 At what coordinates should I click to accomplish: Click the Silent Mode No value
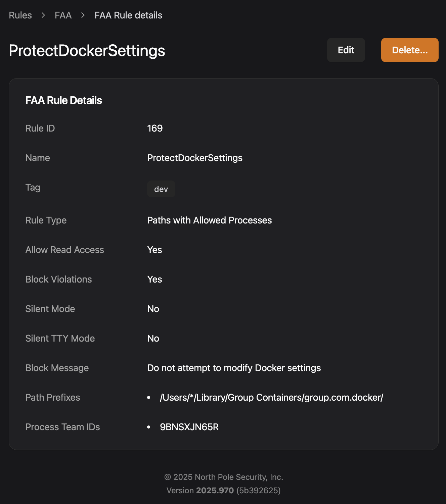[153, 309]
